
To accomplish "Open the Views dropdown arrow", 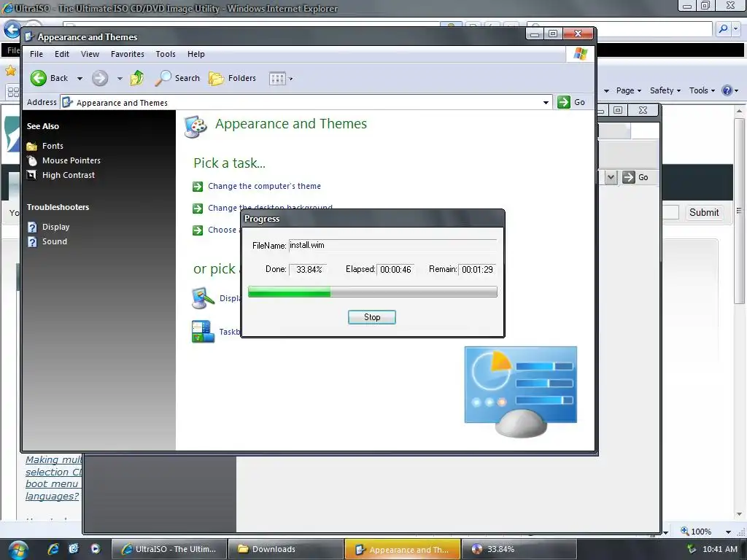I will coord(290,79).
